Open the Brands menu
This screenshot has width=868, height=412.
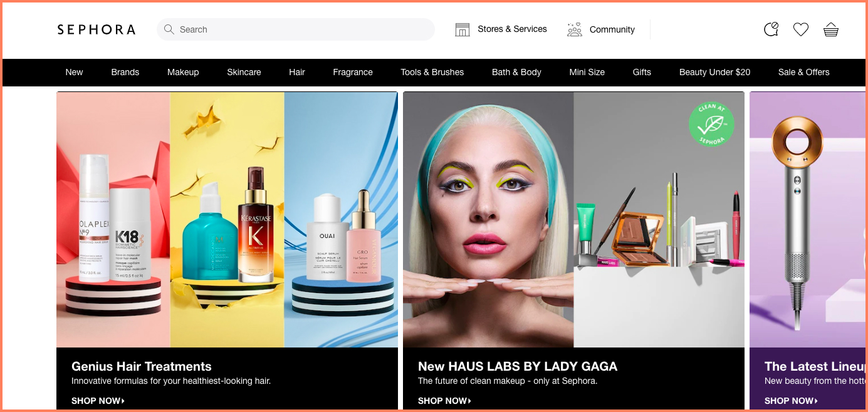125,72
